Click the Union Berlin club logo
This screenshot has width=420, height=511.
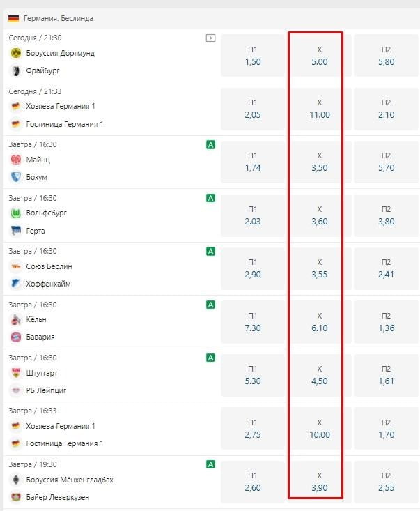tap(15, 266)
